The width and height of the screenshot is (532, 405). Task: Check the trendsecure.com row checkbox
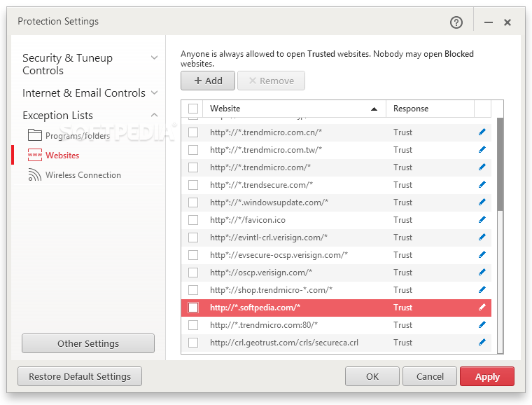coord(193,185)
